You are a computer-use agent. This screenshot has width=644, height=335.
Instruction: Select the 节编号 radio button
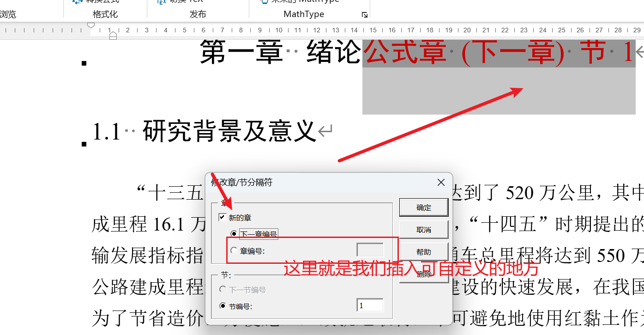tap(223, 306)
